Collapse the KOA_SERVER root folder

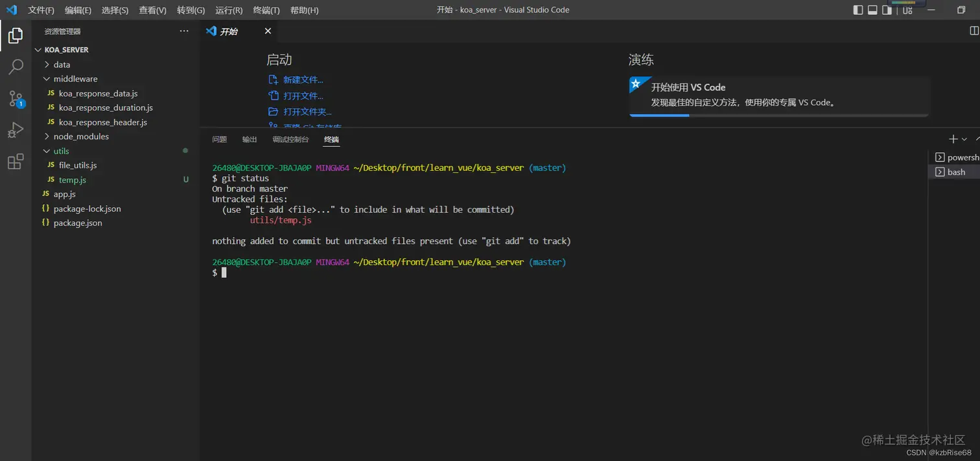coord(38,50)
